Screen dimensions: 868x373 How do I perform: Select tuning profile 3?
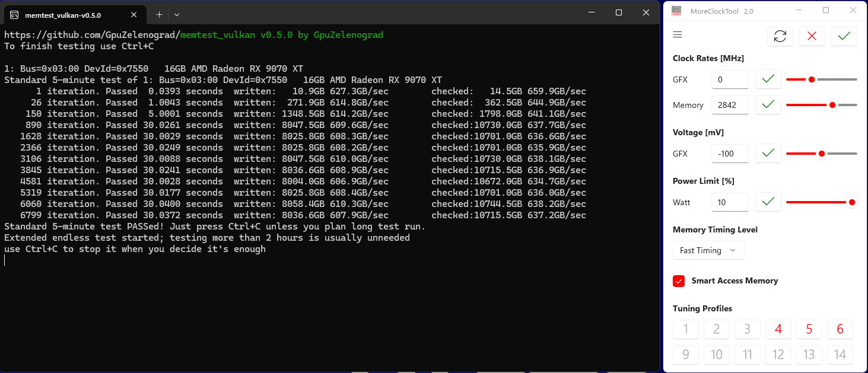[x=748, y=329]
